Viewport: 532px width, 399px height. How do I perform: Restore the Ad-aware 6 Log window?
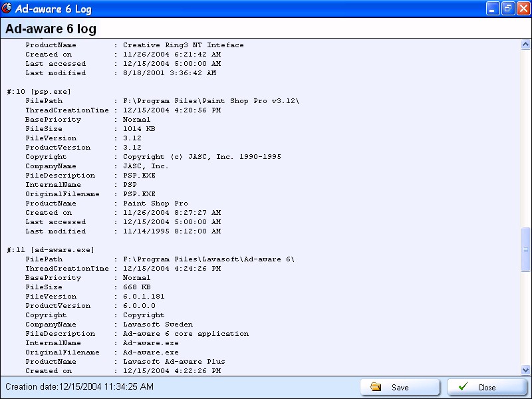508,9
